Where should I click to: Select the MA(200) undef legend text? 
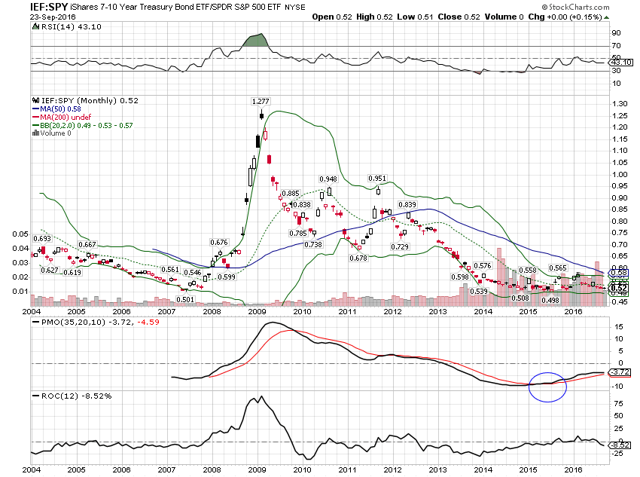(65, 117)
